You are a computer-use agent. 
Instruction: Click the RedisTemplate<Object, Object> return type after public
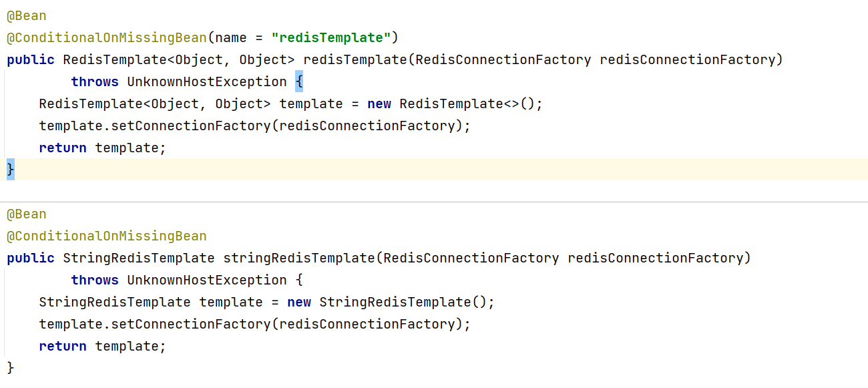point(178,60)
